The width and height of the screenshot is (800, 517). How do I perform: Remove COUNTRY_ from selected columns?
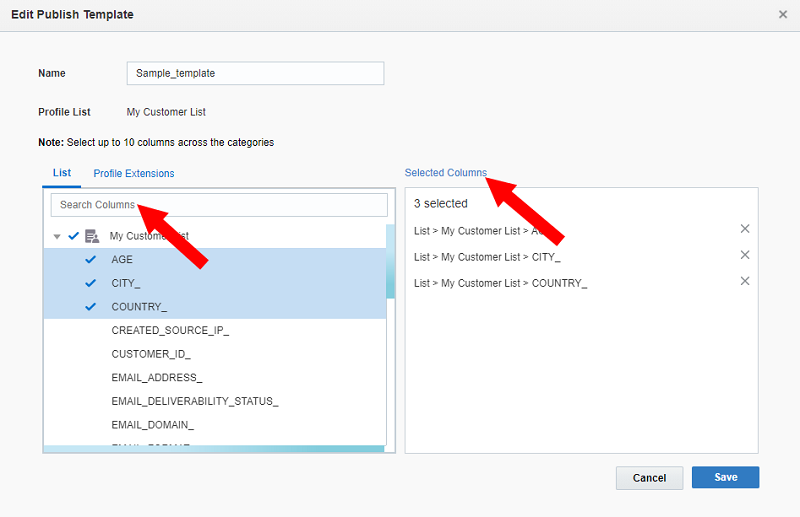click(744, 281)
